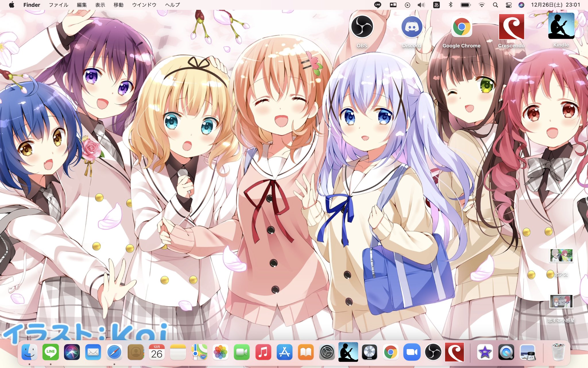
Task: Open the window tiling menu bar icon
Action: click(x=393, y=5)
